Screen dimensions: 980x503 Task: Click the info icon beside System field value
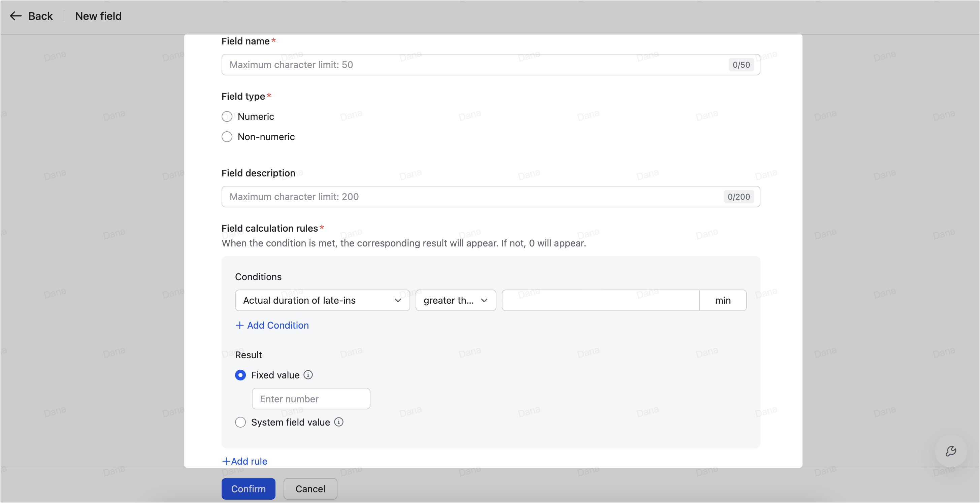point(338,422)
